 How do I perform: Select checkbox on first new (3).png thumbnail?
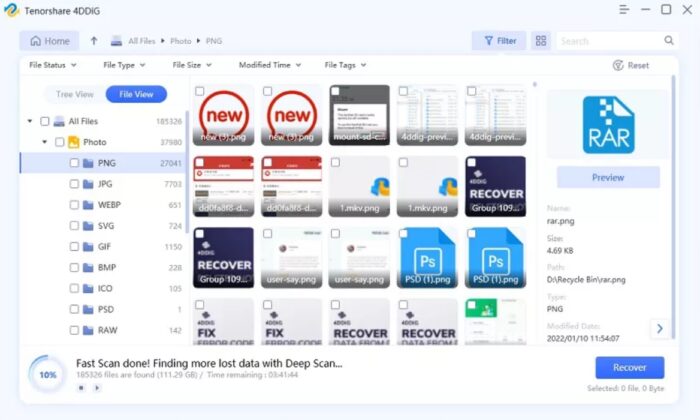(x=200, y=91)
